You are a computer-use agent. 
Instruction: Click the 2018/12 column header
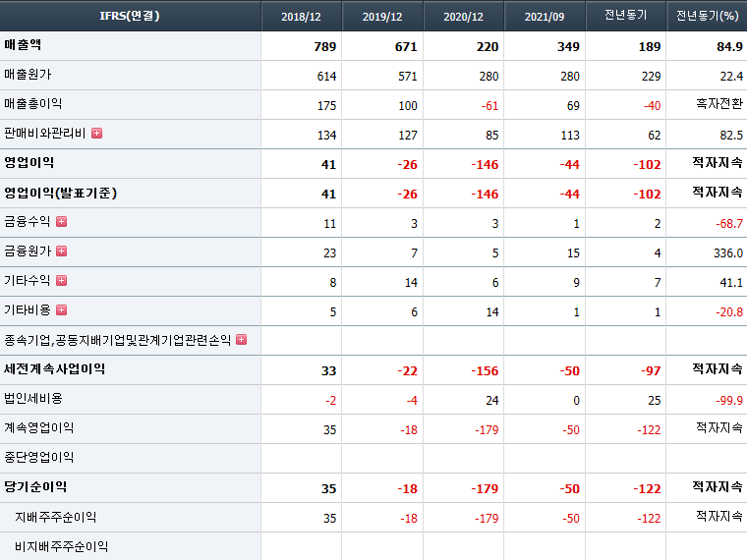click(x=301, y=17)
